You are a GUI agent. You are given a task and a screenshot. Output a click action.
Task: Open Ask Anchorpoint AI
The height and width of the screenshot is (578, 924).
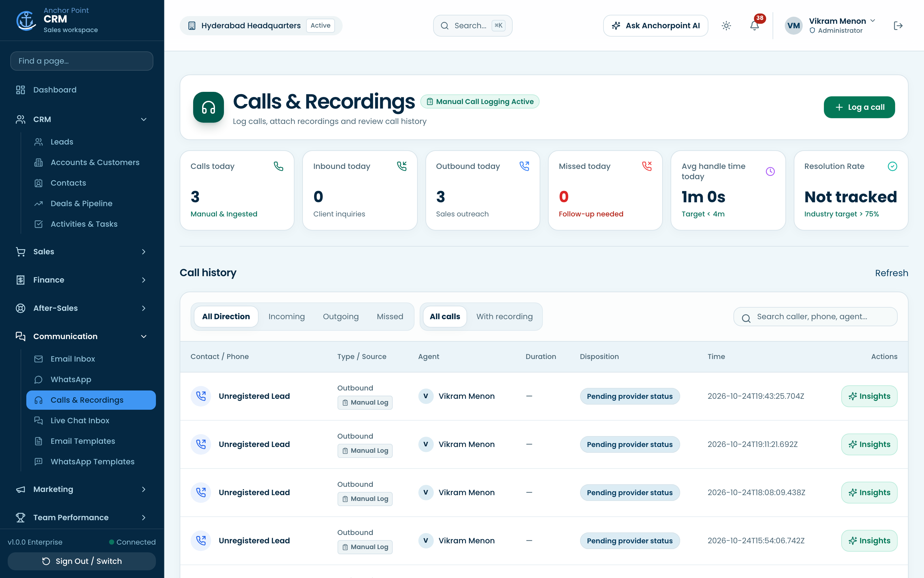pos(655,26)
